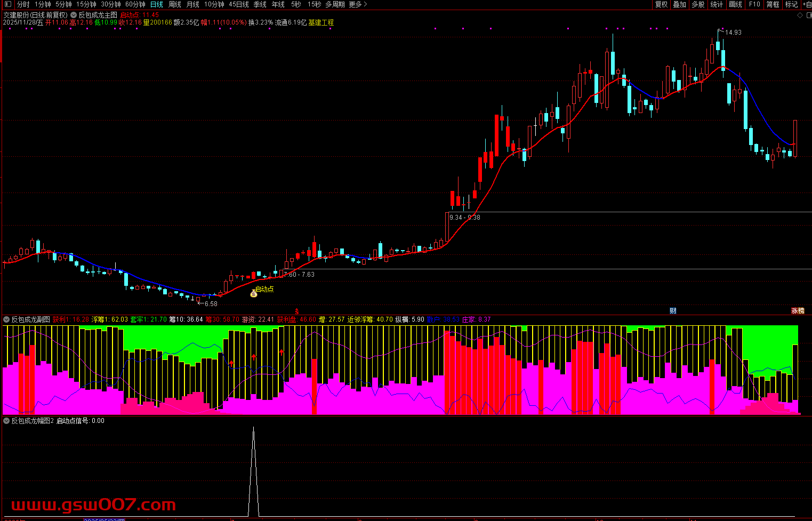
Task: Click the red S marker below the candlesticks
Action: [297, 311]
